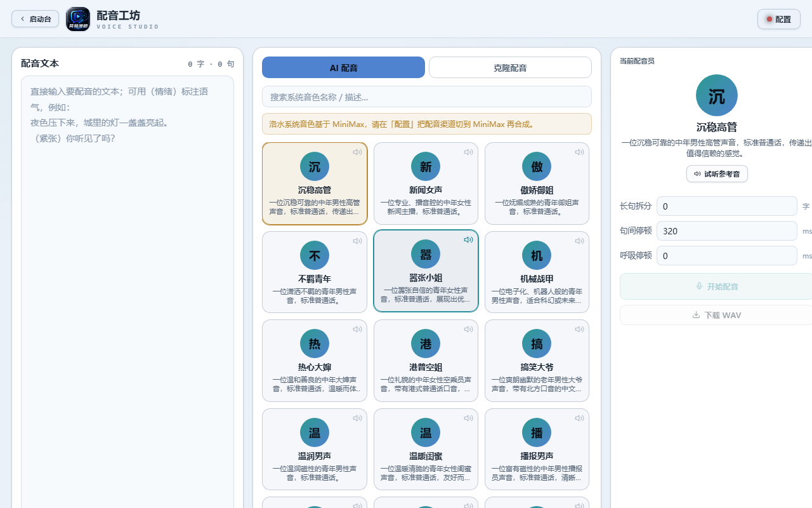Switch to the AI 配音 tab

(343, 67)
